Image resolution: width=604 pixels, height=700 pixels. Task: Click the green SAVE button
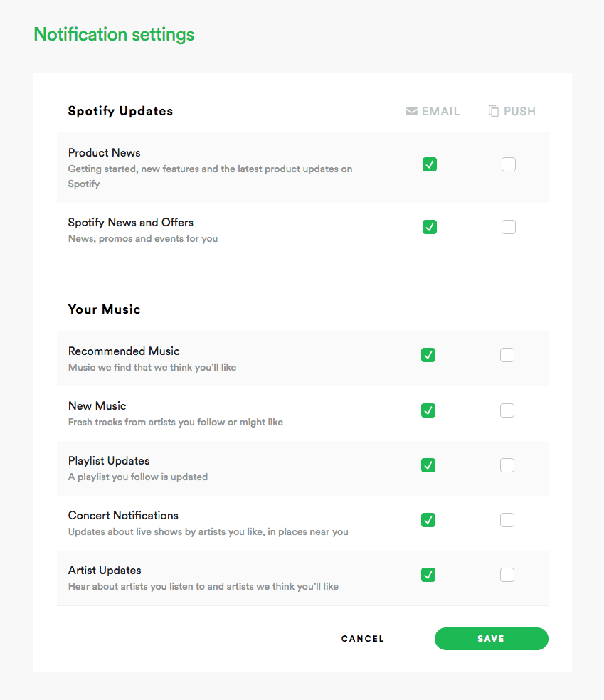[x=491, y=639]
